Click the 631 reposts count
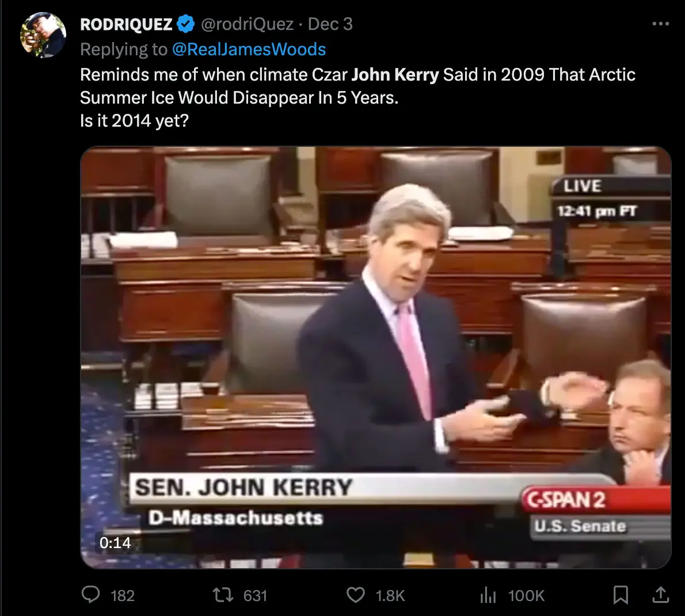Screen dimensions: 685x616 click(x=255, y=595)
